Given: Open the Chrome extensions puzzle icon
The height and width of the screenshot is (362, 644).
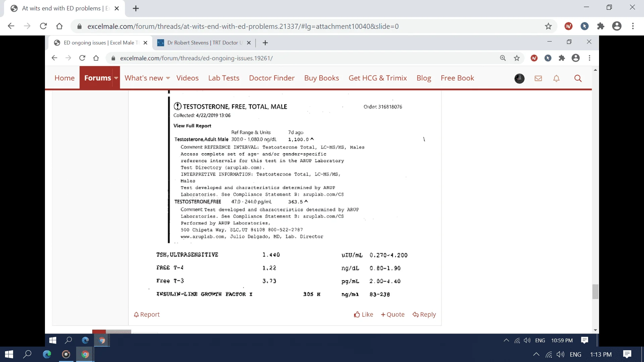Looking at the screenshot, I should 601,26.
